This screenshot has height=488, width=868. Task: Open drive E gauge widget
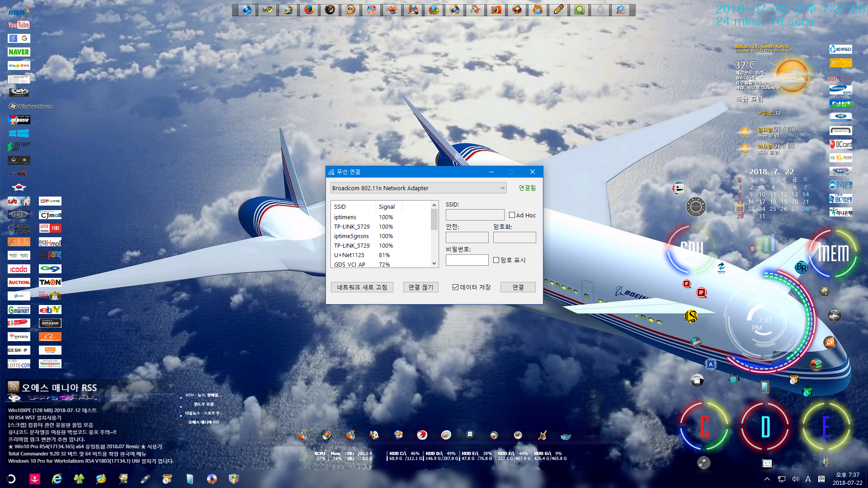click(x=826, y=427)
